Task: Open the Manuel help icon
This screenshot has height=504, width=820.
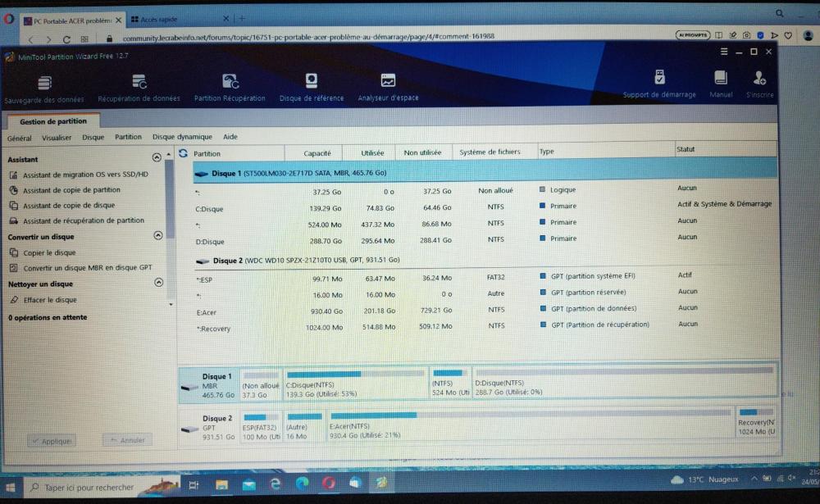Action: tap(721, 84)
